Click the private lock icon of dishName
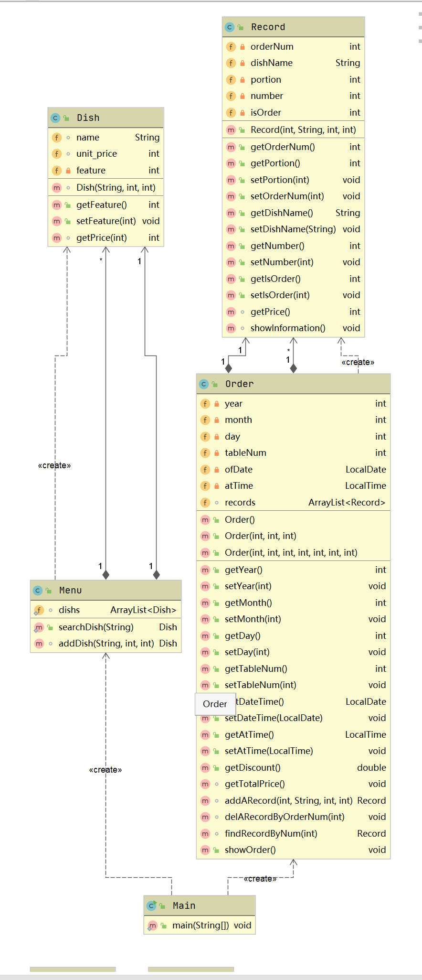This screenshot has width=422, height=980. coord(243,63)
